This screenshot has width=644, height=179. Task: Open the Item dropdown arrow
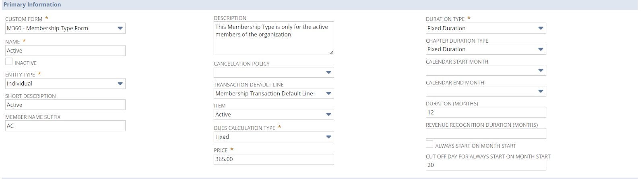click(x=328, y=115)
